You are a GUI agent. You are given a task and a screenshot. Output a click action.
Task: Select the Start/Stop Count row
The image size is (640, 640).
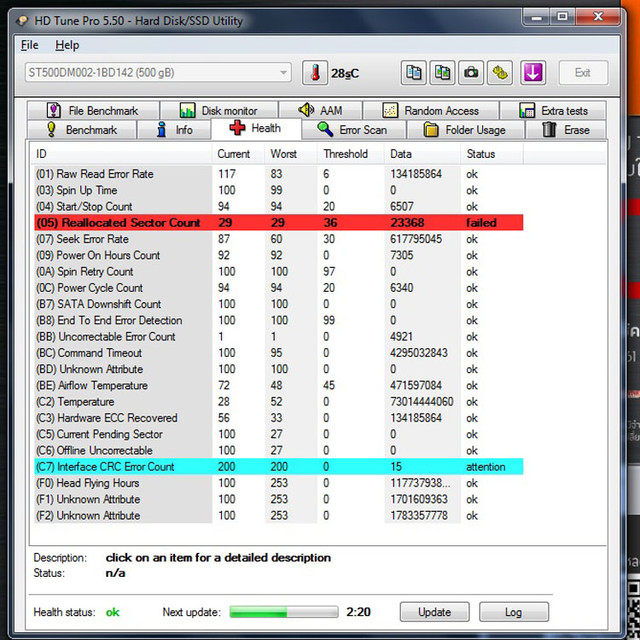279,207
